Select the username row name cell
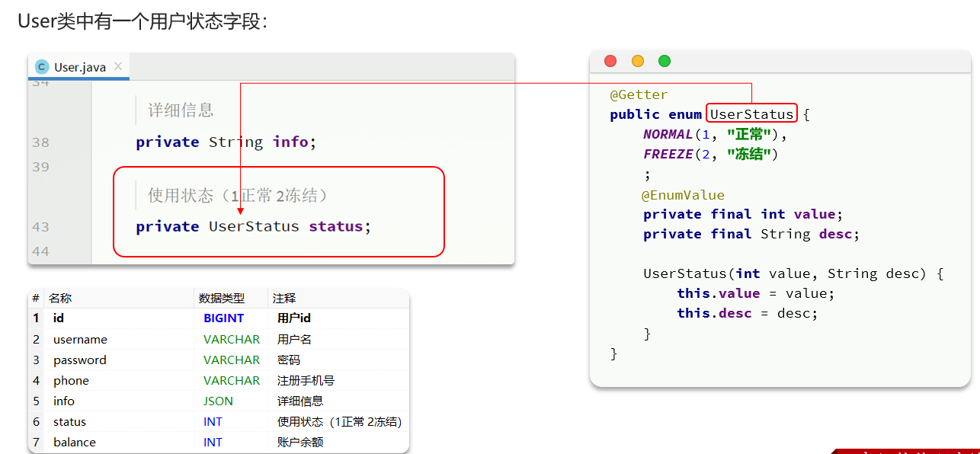 [80, 339]
